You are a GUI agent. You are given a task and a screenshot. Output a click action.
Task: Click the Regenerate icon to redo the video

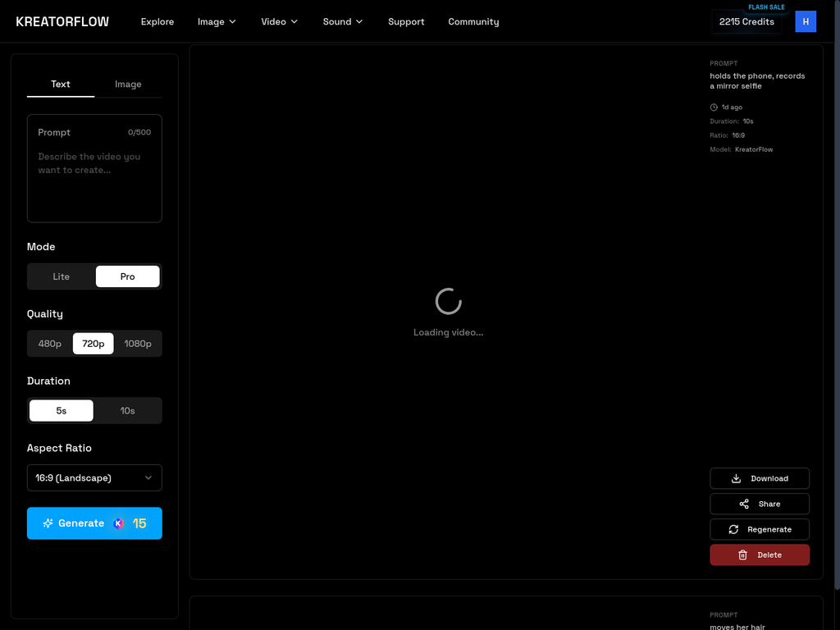point(734,529)
